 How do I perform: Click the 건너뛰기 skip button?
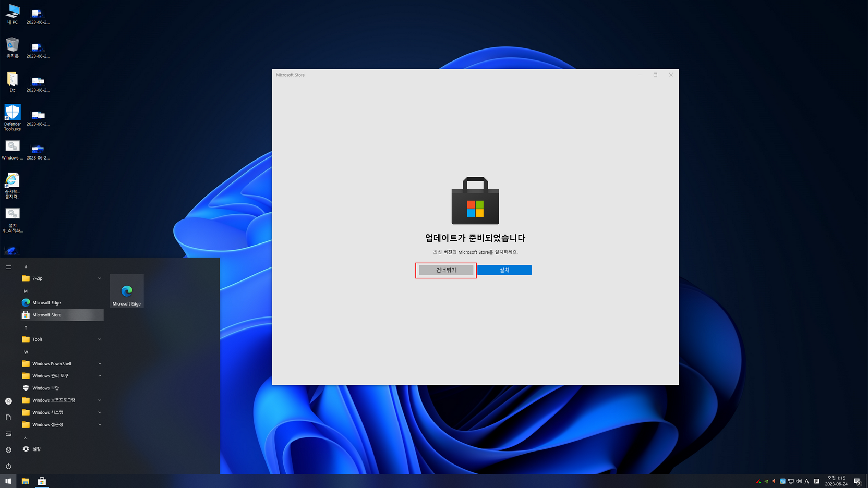tap(446, 270)
